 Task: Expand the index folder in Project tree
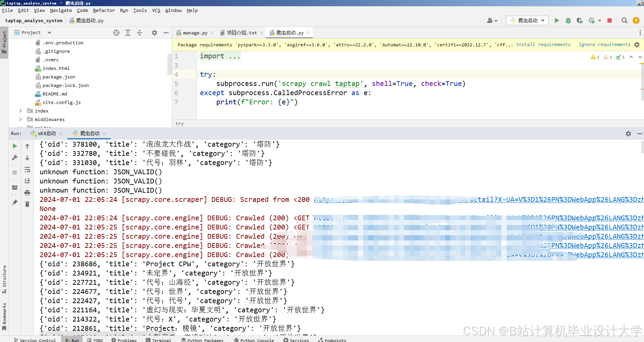pos(20,110)
